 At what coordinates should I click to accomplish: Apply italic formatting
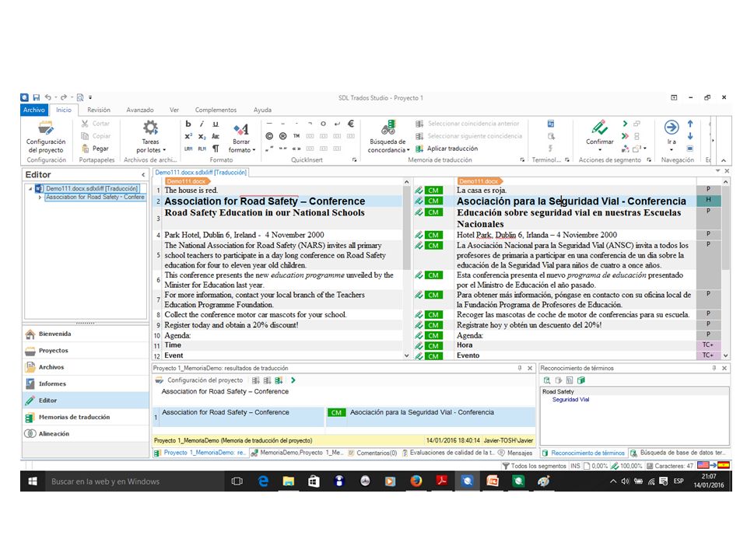coord(202,124)
